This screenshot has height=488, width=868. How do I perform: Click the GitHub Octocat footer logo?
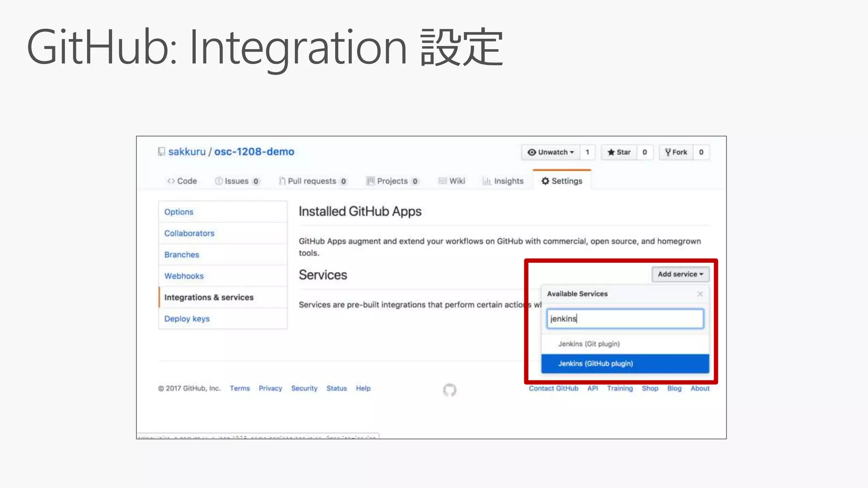450,390
